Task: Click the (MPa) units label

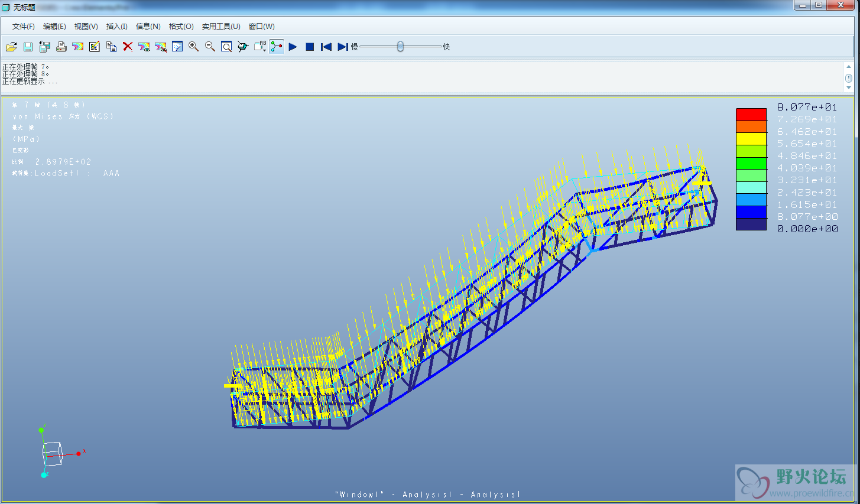Action: point(26,139)
